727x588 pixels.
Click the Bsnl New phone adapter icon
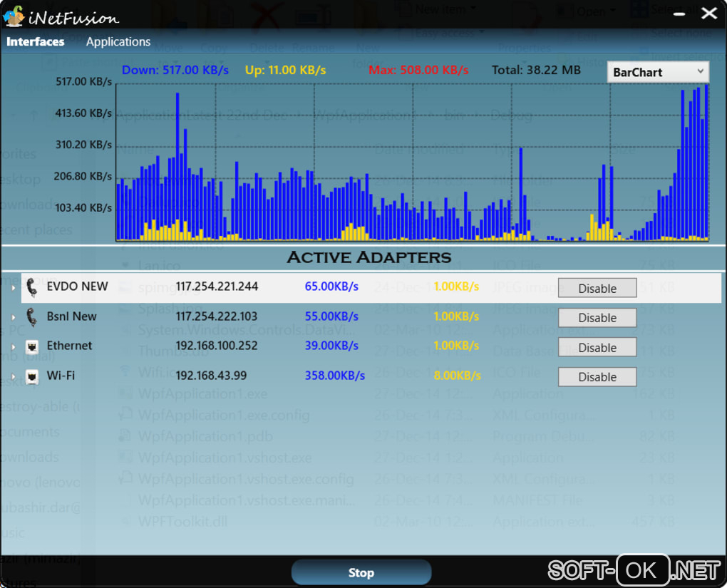[31, 317]
